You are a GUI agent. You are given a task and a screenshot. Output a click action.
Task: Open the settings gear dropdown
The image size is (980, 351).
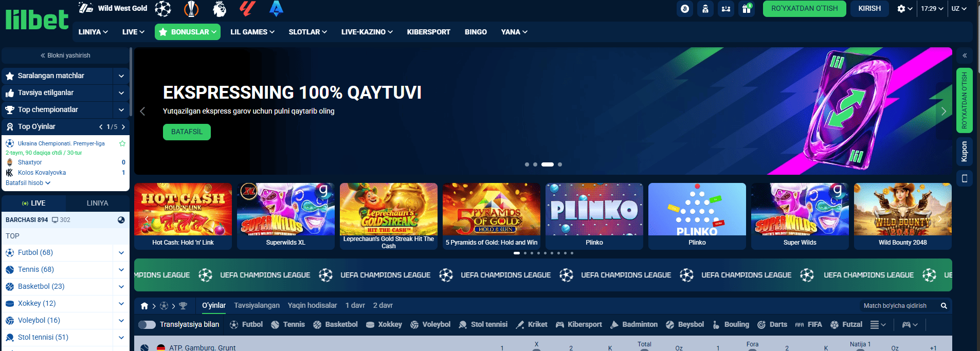[x=904, y=9]
